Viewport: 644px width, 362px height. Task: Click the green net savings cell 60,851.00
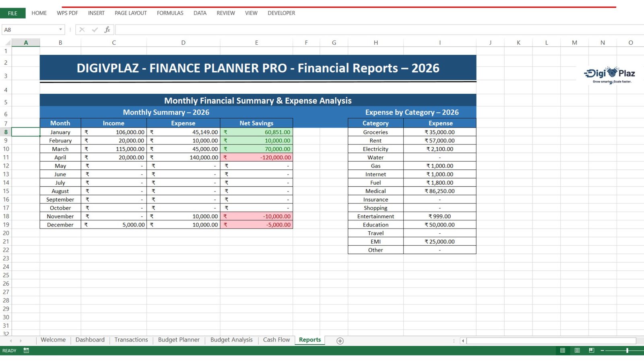(x=256, y=132)
